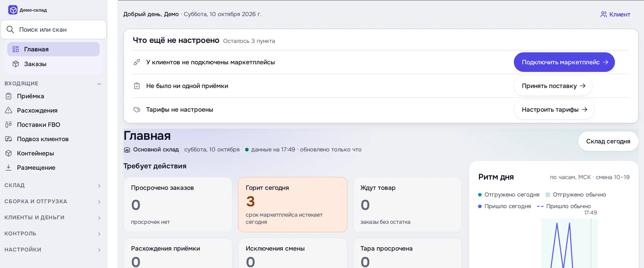
Task: Click the Подвоз клиентов truck icon
Action: [8, 139]
